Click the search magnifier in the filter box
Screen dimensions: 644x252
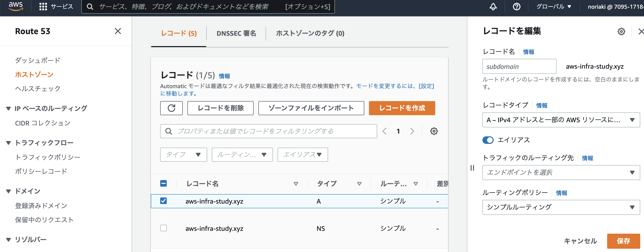tap(169, 131)
